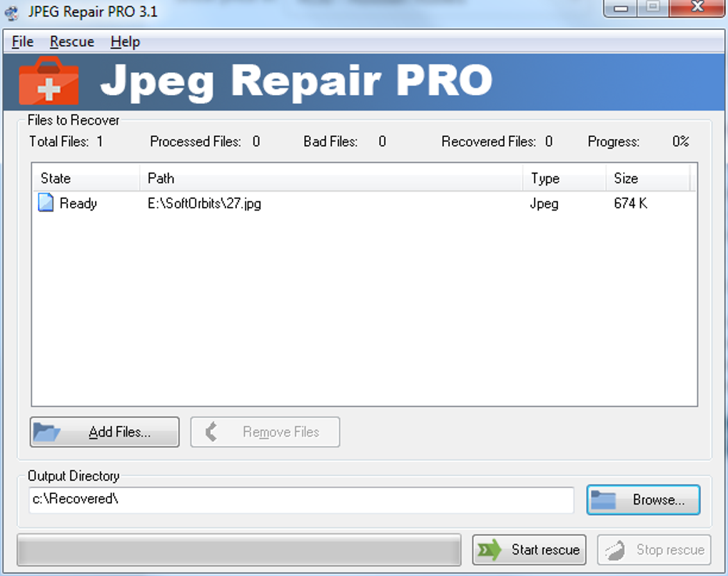Viewport: 728px width, 576px height.
Task: Click the Stop rescue button
Action: pyautogui.click(x=654, y=550)
